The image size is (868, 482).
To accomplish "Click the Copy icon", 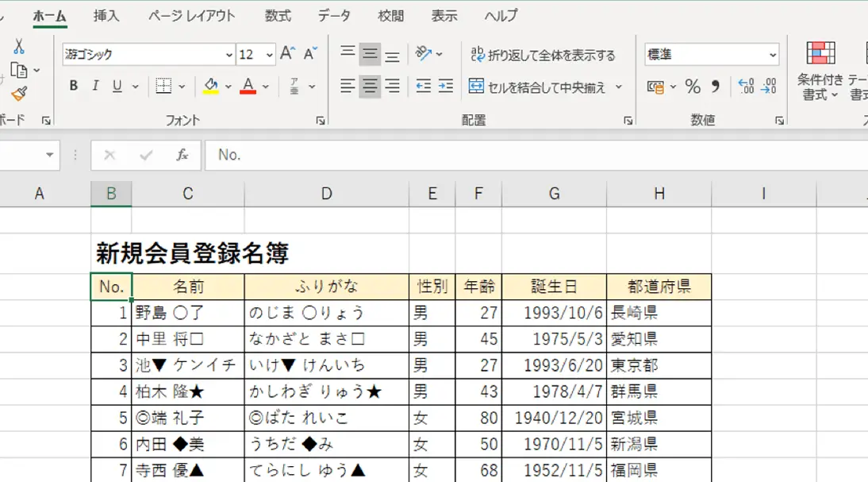I will tap(19, 71).
